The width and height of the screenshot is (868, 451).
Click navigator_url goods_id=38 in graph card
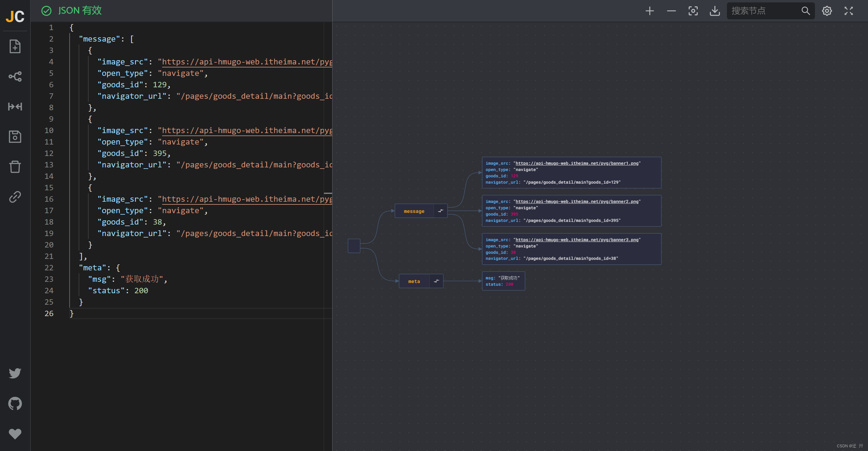click(571, 259)
